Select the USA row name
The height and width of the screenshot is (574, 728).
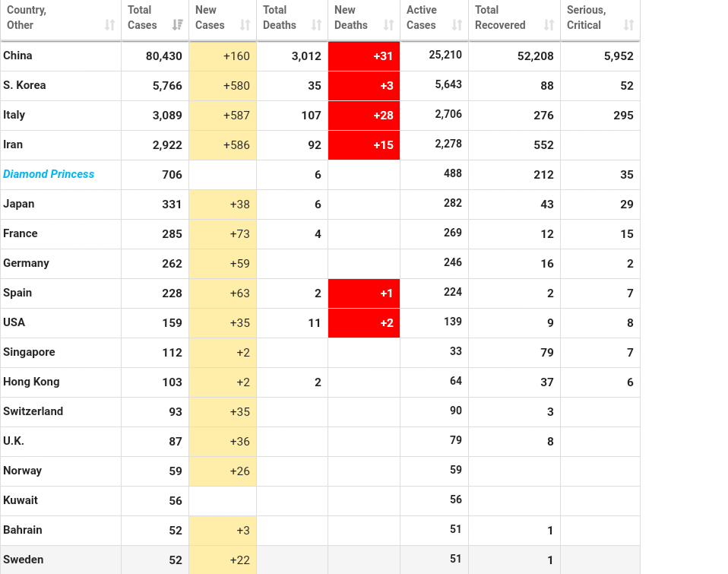14,322
